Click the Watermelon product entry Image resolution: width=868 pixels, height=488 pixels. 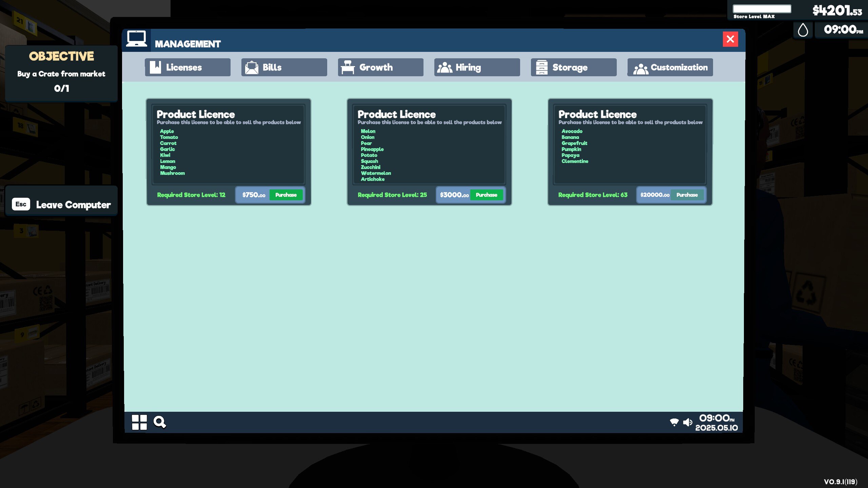[376, 173]
